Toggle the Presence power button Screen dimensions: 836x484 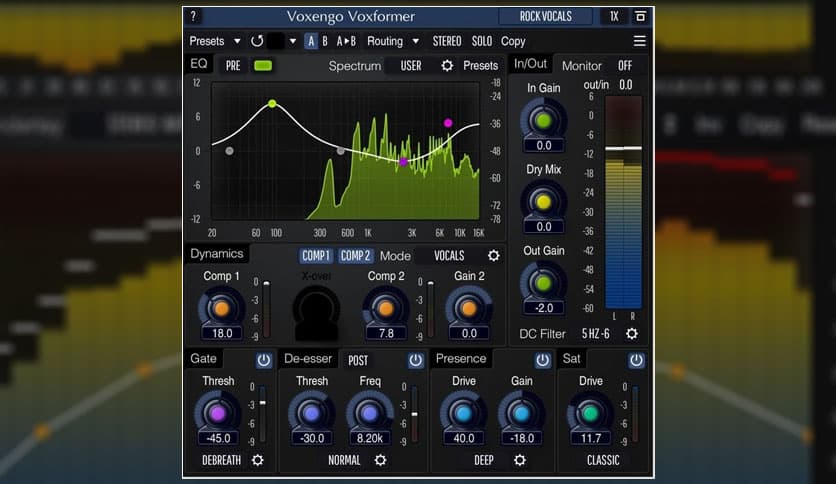click(x=543, y=360)
